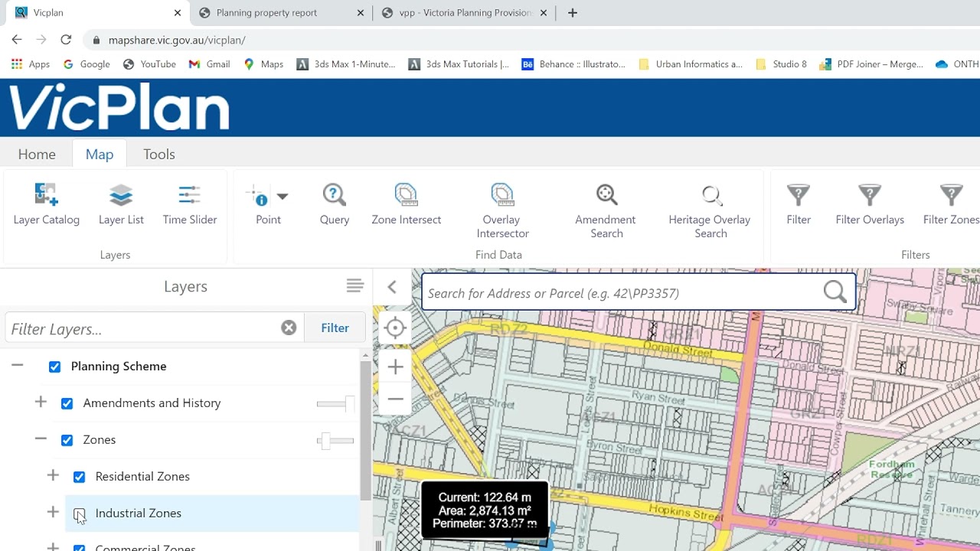Open the Query tool
This screenshot has width=980, height=551.
click(x=335, y=204)
